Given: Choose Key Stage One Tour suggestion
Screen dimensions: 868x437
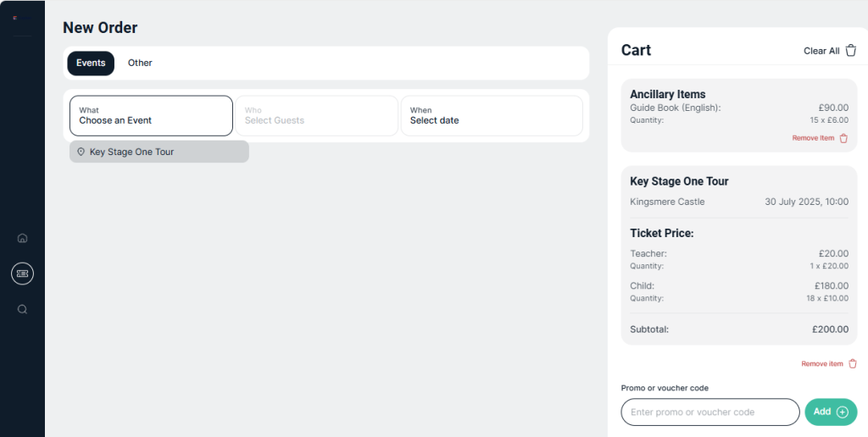Looking at the screenshot, I should tap(159, 152).
